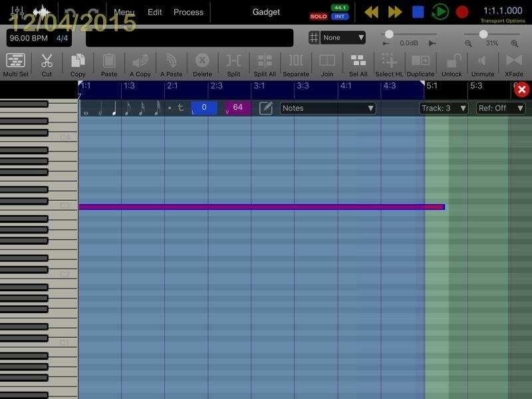Click the 4/4 time signature

(x=62, y=38)
